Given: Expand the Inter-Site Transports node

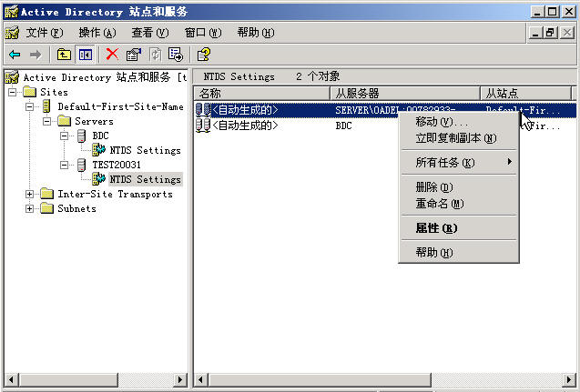Looking at the screenshot, I should point(30,194).
